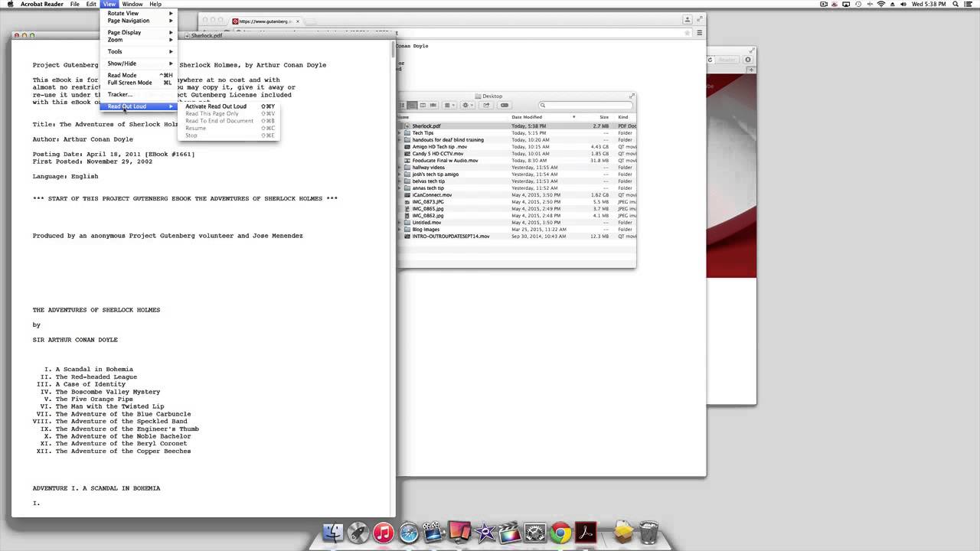Screen dimensions: 980x551
Task: Open the Trash in the Dock
Action: click(x=648, y=533)
